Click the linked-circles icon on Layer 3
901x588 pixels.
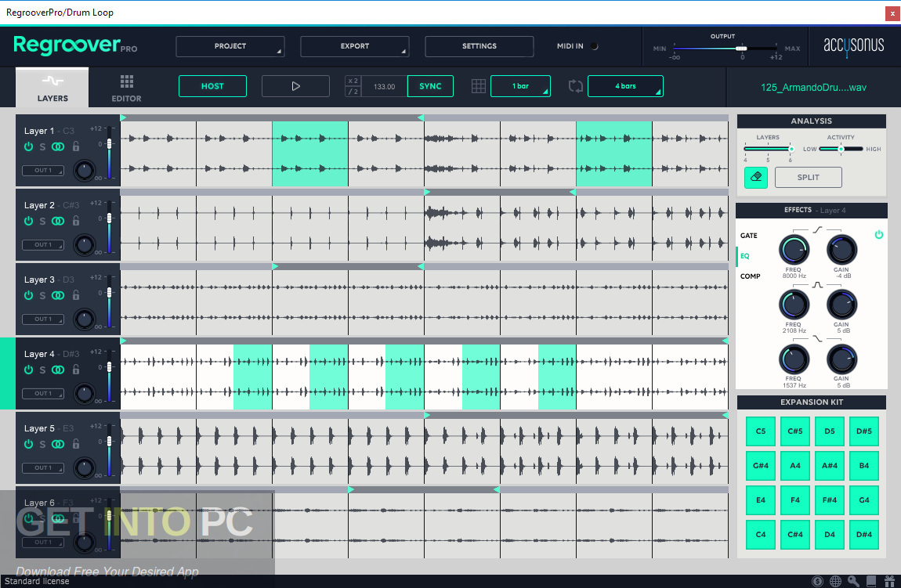[x=58, y=295]
